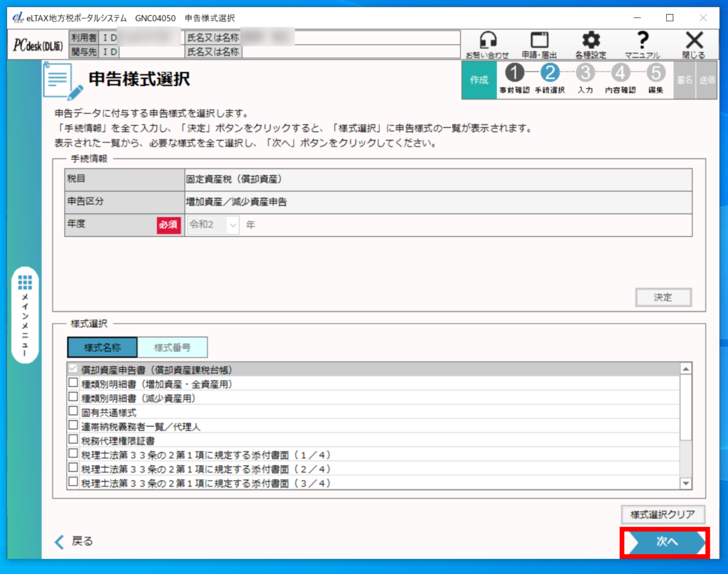Open the メインメニュー grid icon

26,282
